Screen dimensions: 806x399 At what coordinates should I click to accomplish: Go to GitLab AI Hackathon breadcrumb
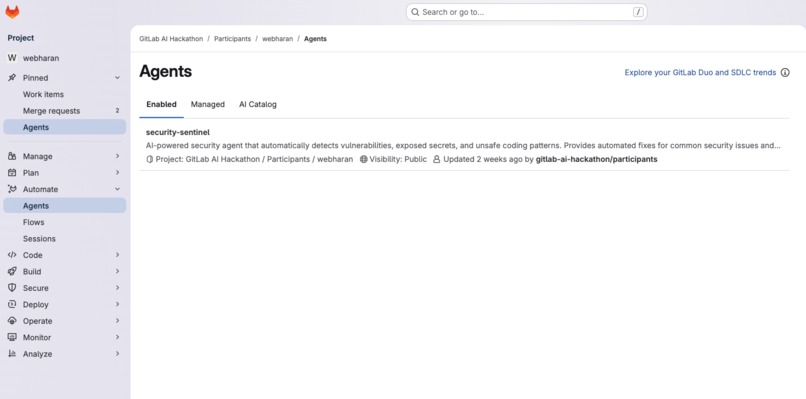171,39
